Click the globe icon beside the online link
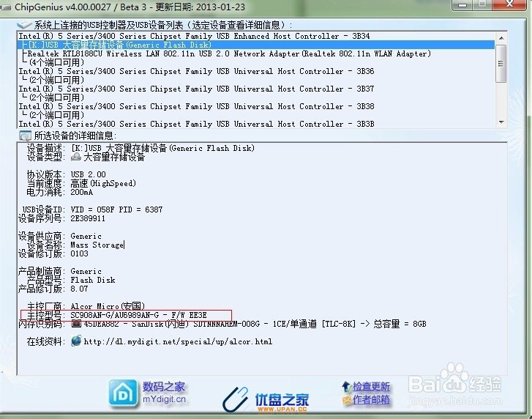 pyautogui.click(x=76, y=341)
